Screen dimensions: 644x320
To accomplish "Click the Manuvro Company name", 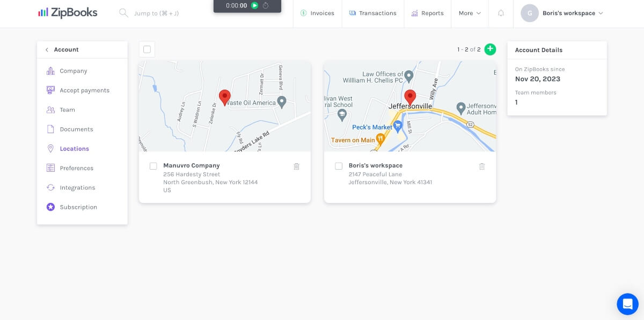I will pos(192,165).
